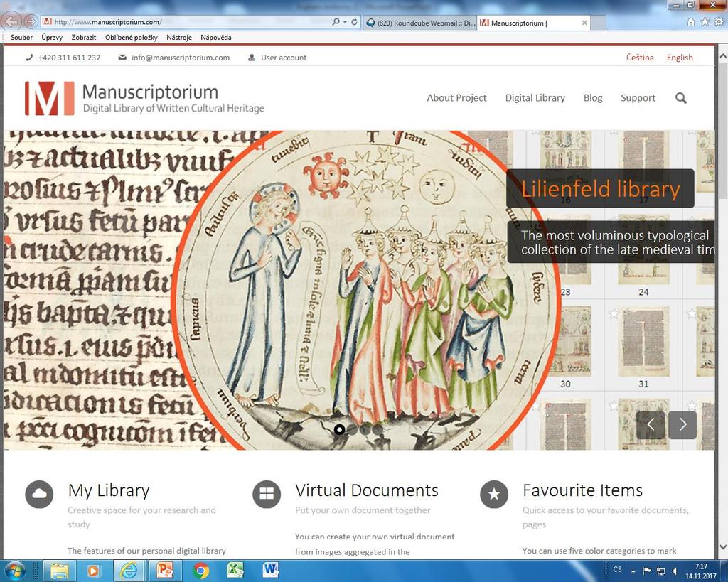Screen dimensions: 728x582
Task: Click the My Library cloud icon
Action: 39,495
